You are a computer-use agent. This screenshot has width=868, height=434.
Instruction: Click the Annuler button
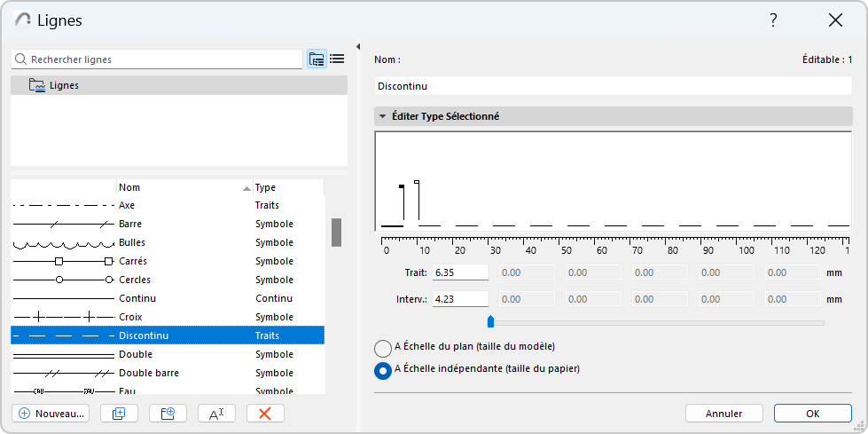point(724,414)
